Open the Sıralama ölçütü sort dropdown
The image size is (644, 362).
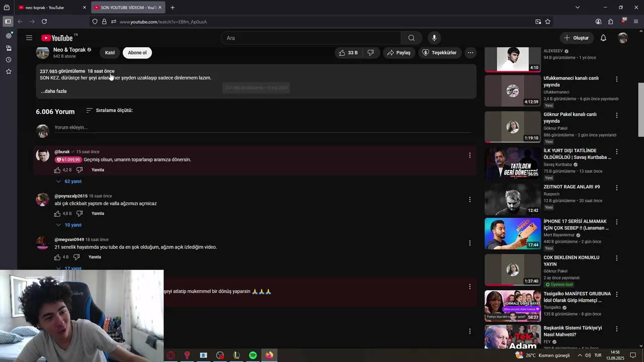click(109, 110)
